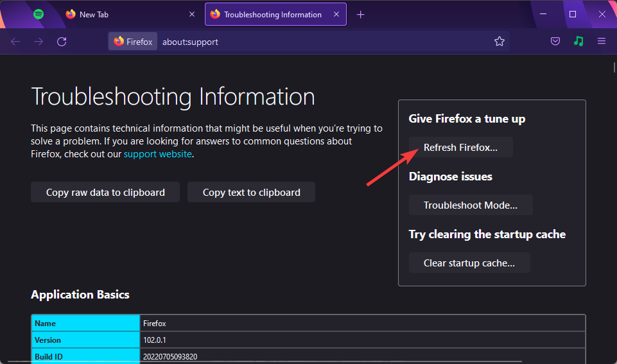Maximize the Firefox window
617x364 pixels.
click(573, 14)
